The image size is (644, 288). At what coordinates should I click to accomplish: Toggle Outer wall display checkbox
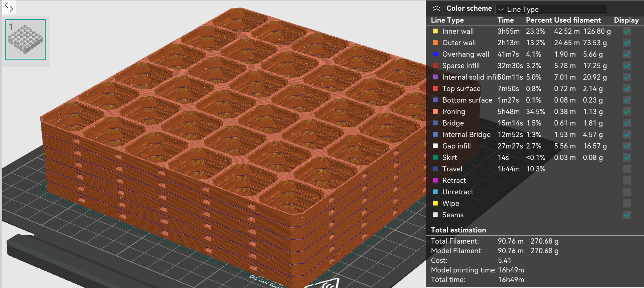coord(627,43)
